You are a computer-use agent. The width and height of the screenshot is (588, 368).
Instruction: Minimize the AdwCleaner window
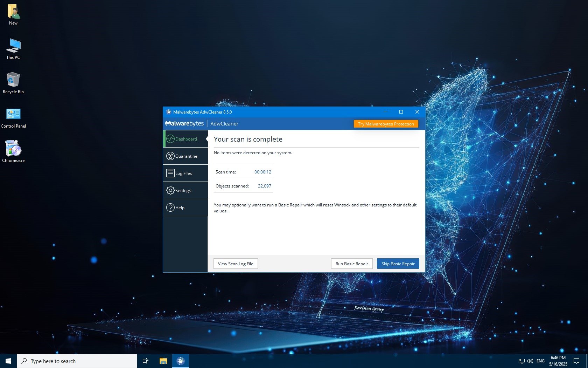pos(385,112)
